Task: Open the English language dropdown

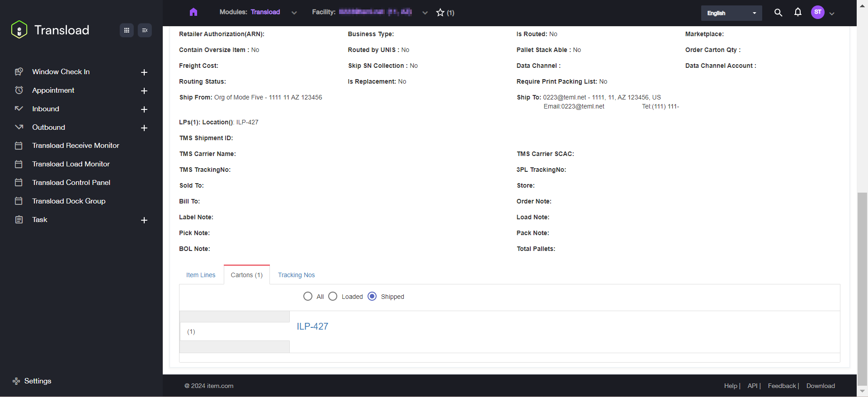Action: coord(731,13)
